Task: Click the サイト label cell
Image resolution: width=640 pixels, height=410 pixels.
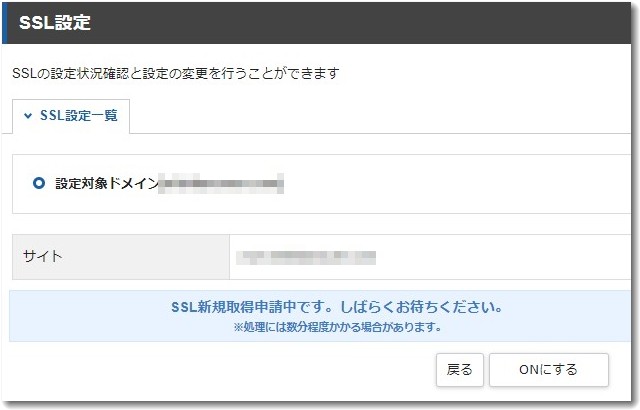Action: tap(43, 256)
